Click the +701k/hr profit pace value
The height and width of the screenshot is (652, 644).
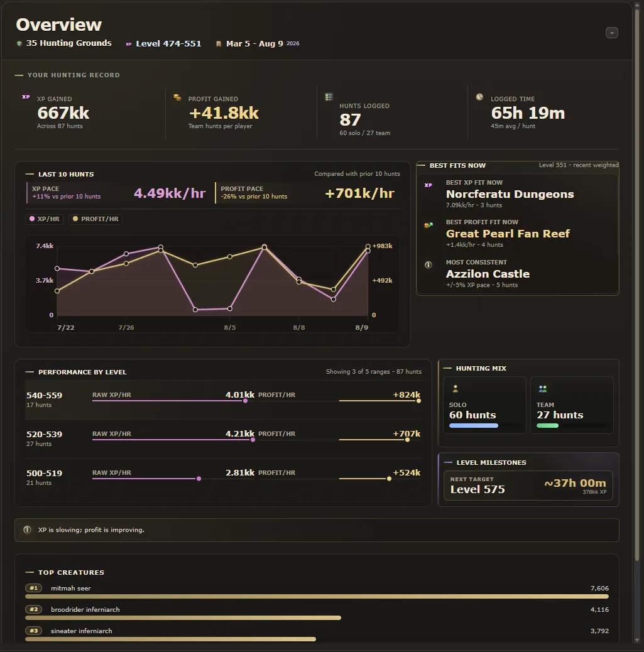point(359,193)
